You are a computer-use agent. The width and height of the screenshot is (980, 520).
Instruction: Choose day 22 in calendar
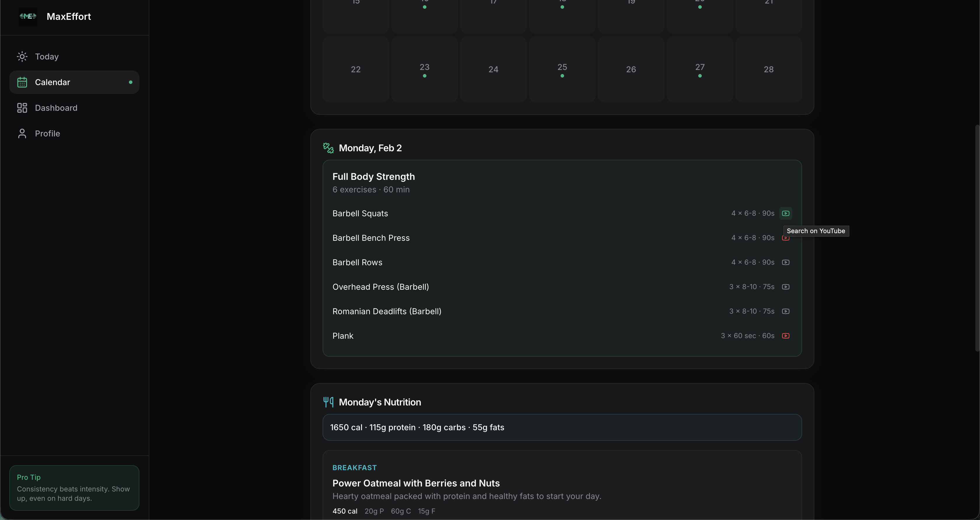355,69
